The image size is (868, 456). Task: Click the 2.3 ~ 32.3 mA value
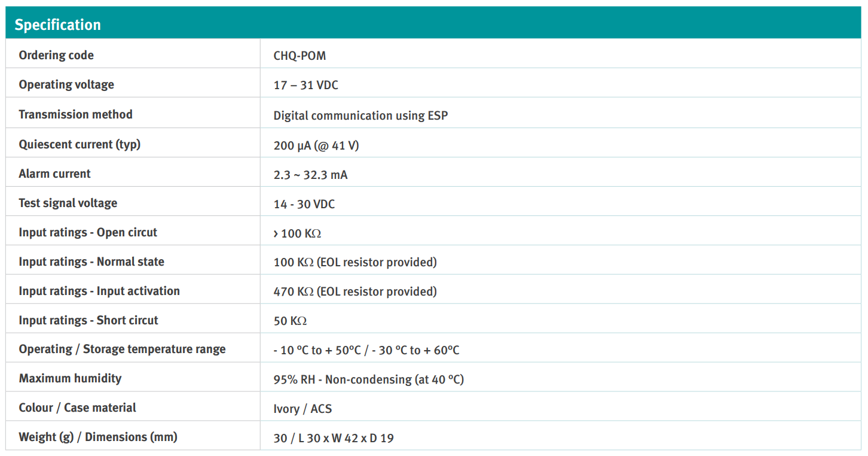point(310,175)
